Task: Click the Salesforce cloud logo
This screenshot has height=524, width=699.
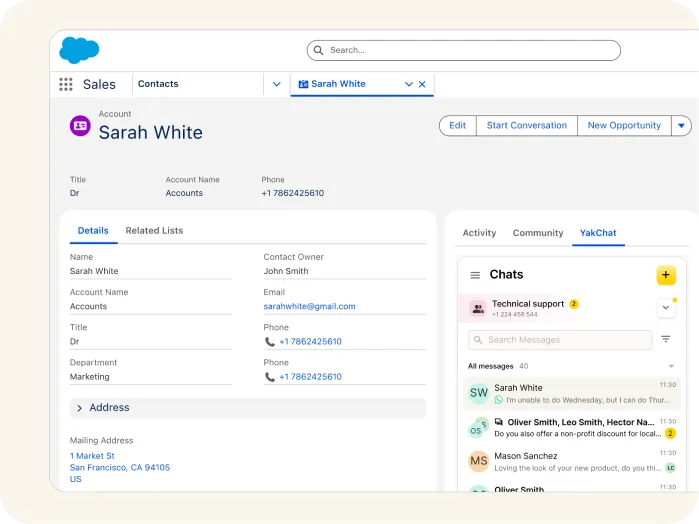Action: tap(79, 50)
